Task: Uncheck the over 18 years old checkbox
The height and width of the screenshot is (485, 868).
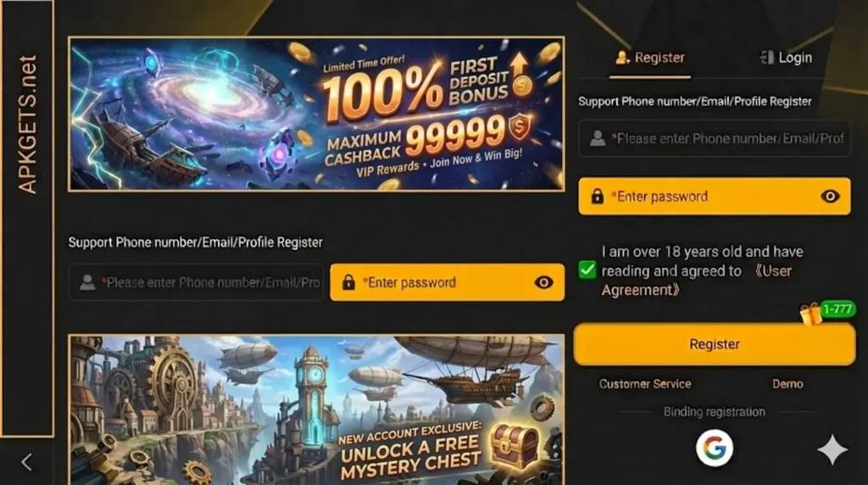Action: [x=587, y=270]
